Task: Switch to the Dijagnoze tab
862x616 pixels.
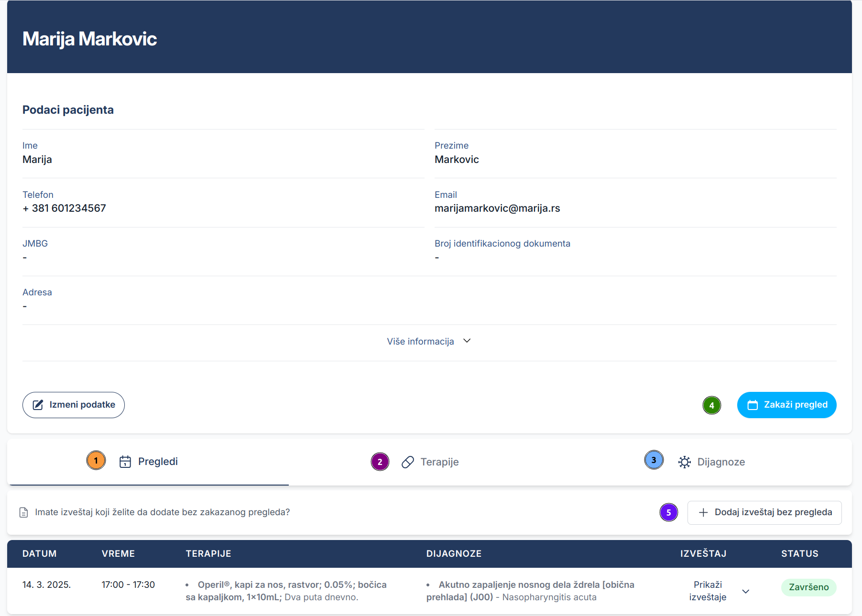Action: [721, 462]
